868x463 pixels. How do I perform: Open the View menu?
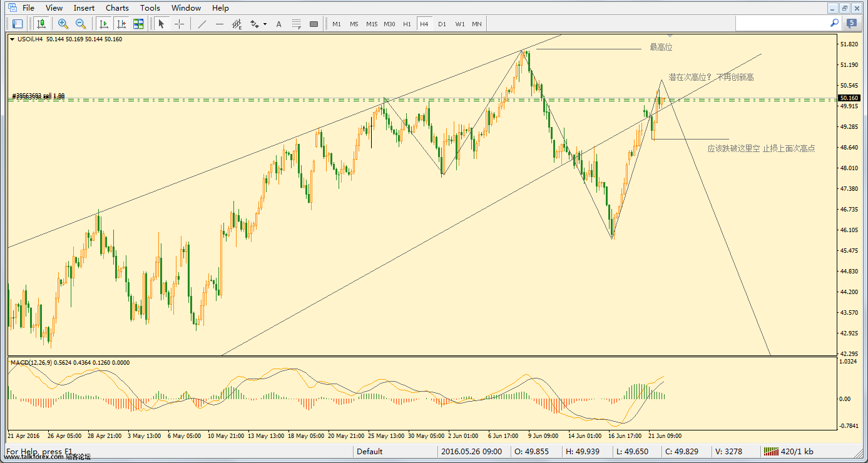[54, 8]
